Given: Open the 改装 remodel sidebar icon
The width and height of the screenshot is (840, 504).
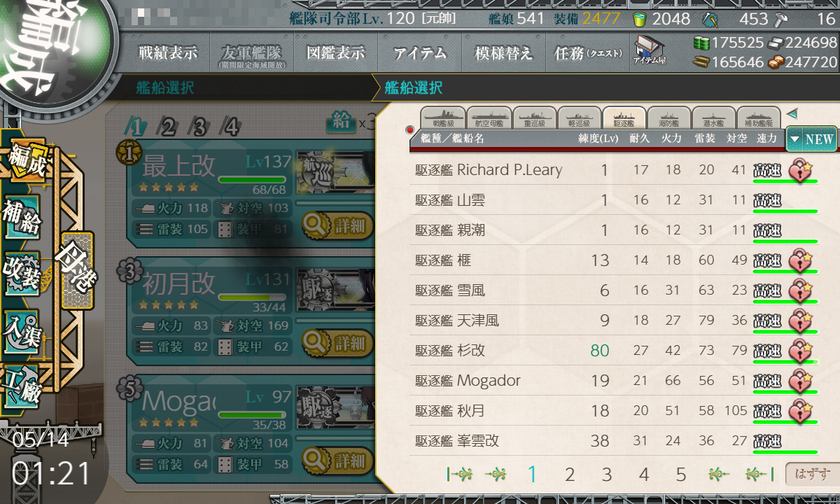Looking at the screenshot, I should point(22,272).
